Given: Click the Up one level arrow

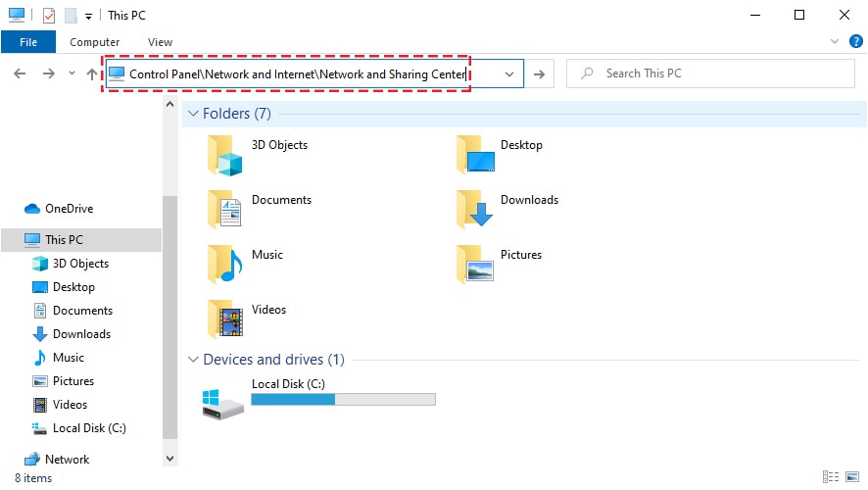Looking at the screenshot, I should point(92,74).
